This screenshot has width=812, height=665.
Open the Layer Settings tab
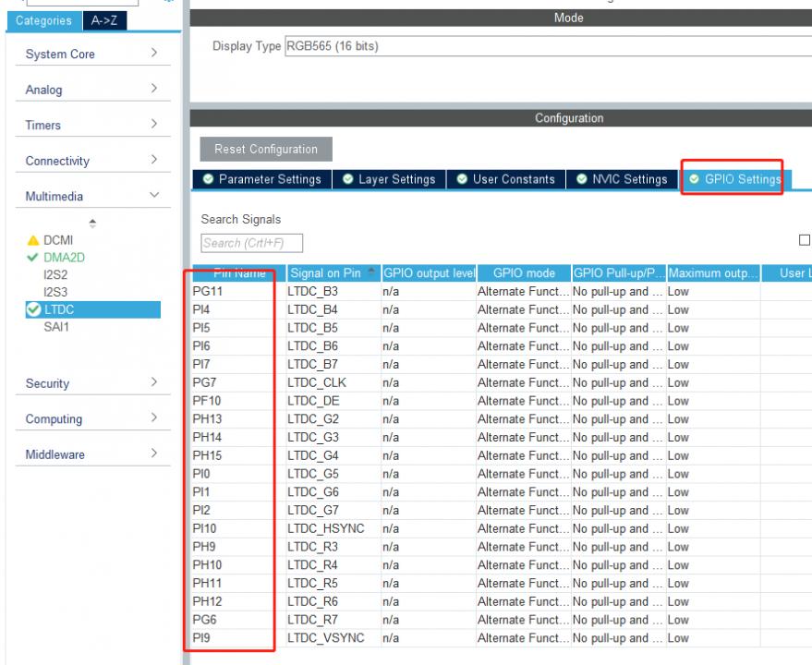(389, 179)
